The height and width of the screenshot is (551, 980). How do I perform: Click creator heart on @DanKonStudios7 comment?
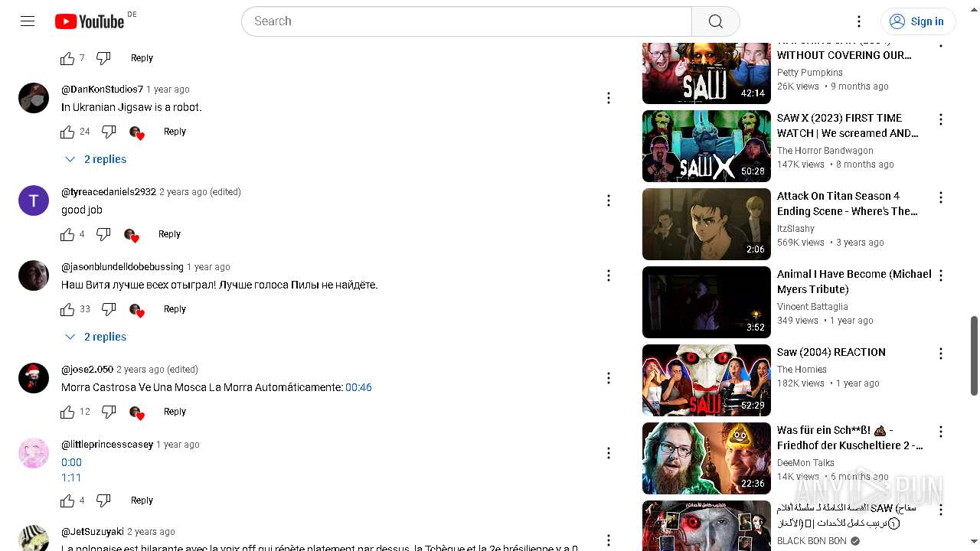pyautogui.click(x=136, y=132)
